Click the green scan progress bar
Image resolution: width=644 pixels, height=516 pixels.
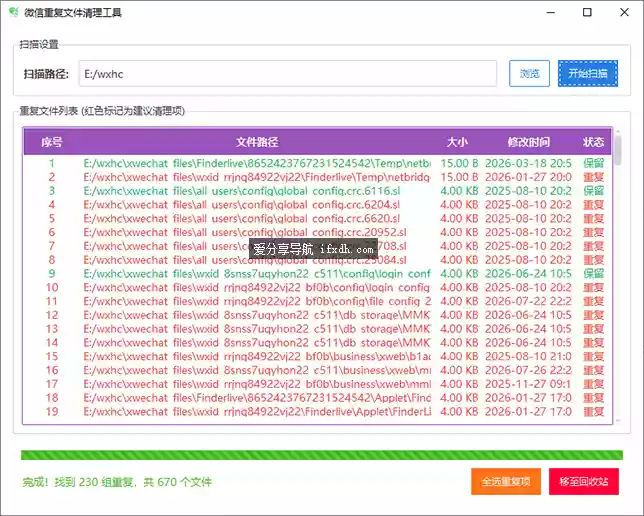(x=322, y=455)
